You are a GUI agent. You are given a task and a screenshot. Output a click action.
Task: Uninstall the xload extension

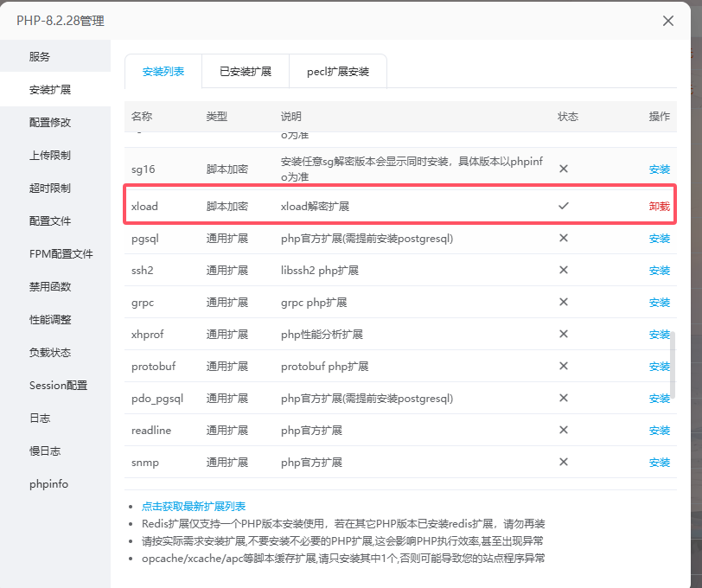point(659,207)
